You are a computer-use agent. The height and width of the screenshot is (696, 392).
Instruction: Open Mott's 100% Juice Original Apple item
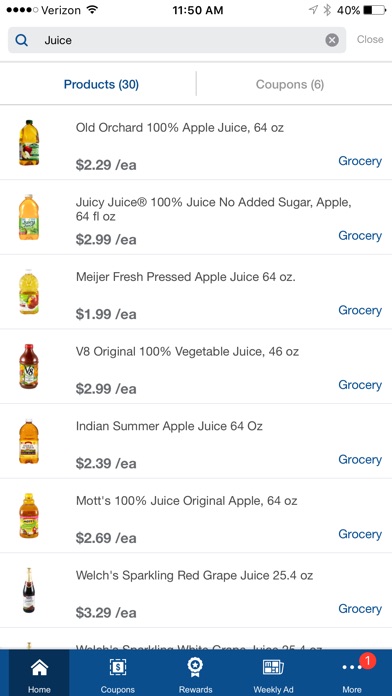[x=196, y=516]
